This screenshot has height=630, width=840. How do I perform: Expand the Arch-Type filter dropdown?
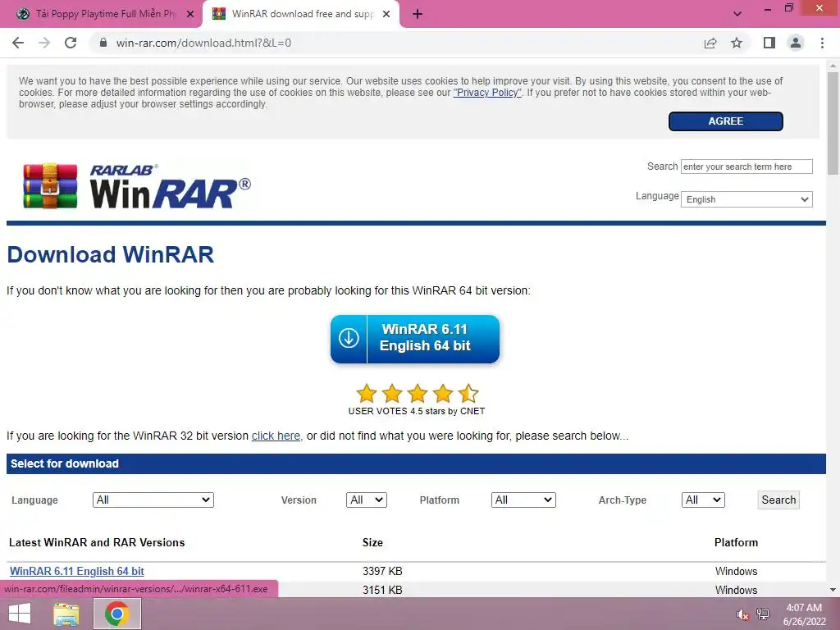click(703, 500)
